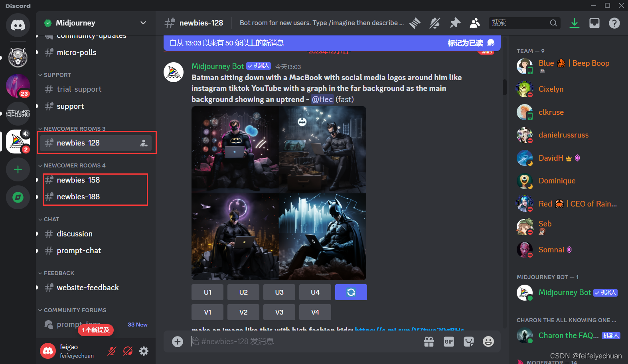Open the inbox icon
The width and height of the screenshot is (628, 364).
594,23
